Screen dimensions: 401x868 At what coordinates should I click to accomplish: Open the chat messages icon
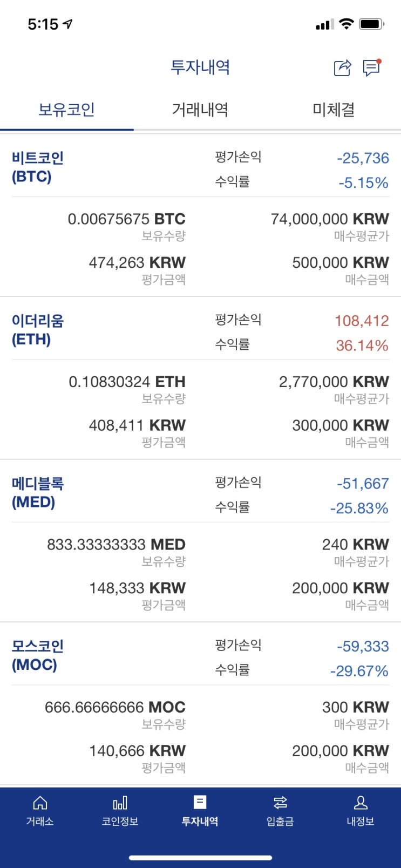(x=371, y=68)
